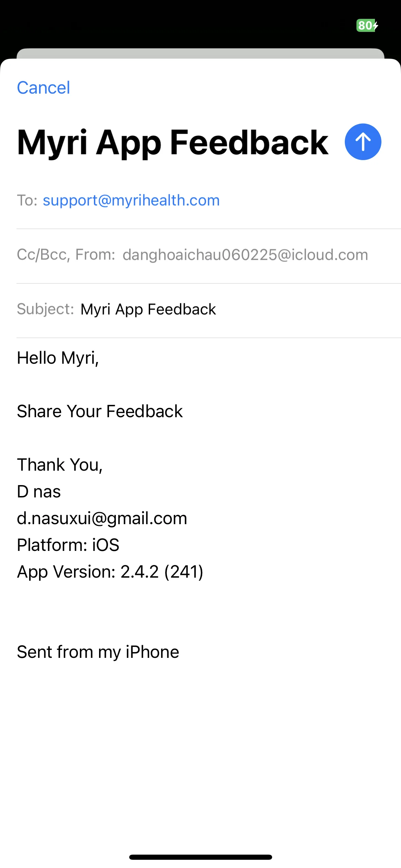Open the Cc/Bcc, From field

coord(209,255)
